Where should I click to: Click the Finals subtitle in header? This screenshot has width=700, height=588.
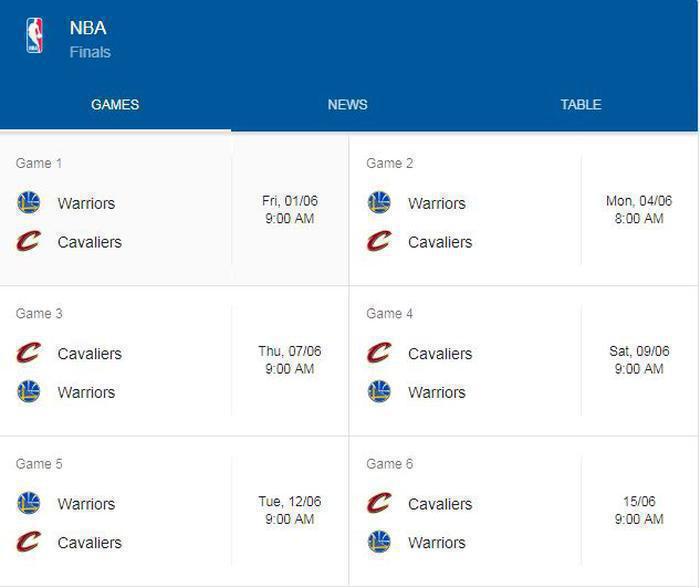pos(90,52)
